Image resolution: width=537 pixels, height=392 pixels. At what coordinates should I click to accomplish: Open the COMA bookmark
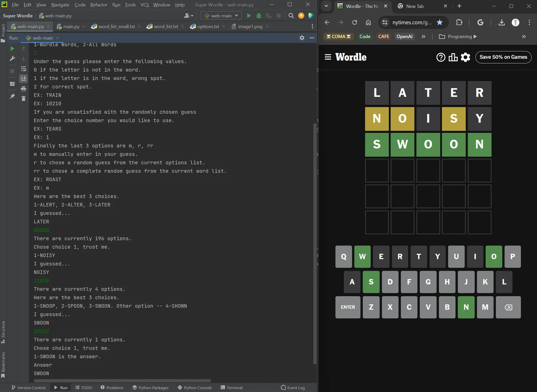(338, 36)
